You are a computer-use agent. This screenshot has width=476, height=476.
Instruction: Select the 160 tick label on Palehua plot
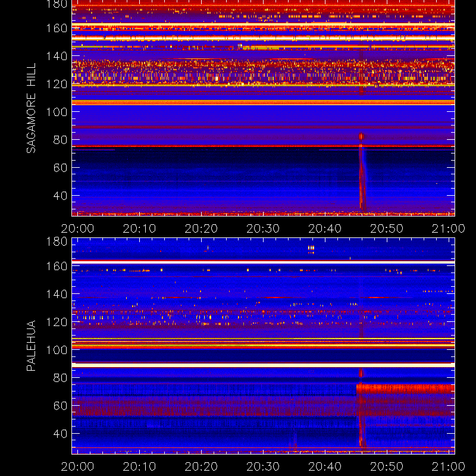[57, 266]
